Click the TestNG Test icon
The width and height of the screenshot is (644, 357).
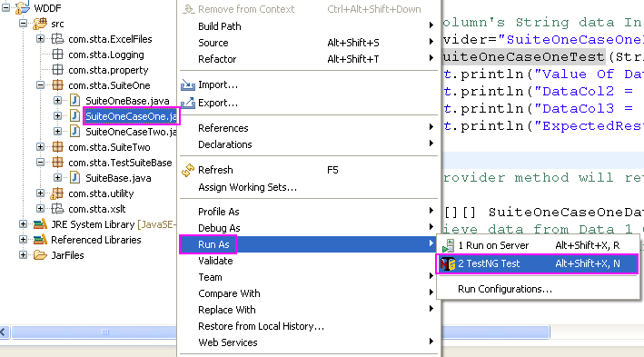coord(448,263)
